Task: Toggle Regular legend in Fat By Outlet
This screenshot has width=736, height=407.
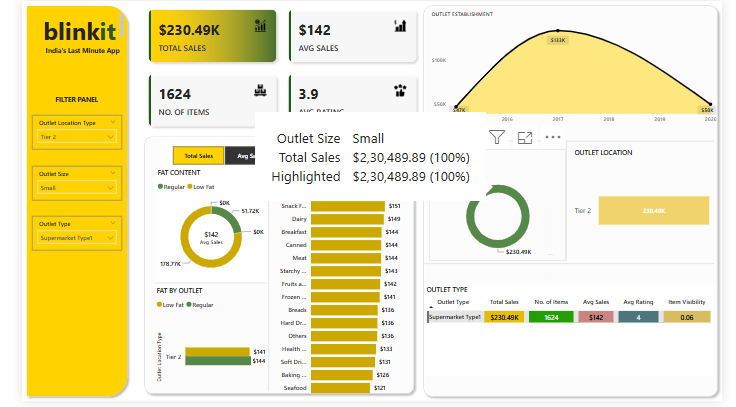Action: point(200,305)
